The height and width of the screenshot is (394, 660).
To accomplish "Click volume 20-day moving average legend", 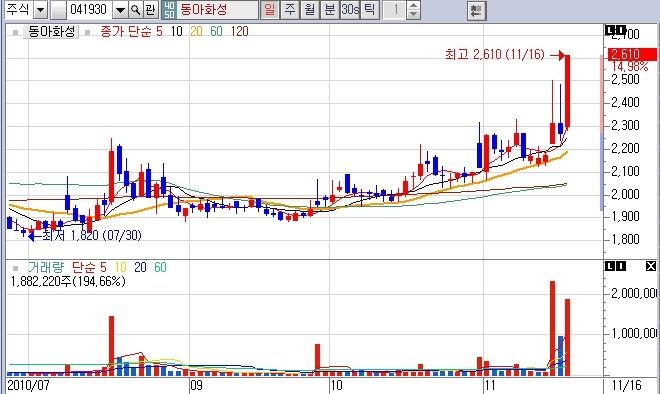I will pos(140,267).
